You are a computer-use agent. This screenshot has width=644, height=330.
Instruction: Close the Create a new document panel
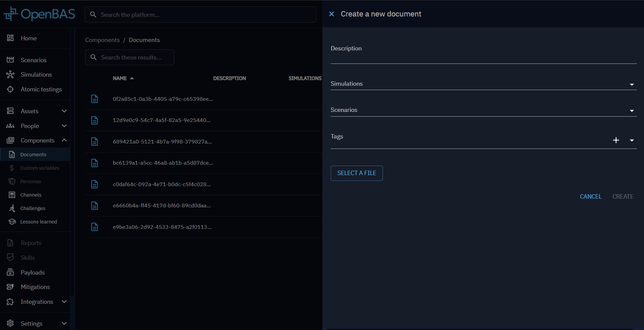(331, 14)
